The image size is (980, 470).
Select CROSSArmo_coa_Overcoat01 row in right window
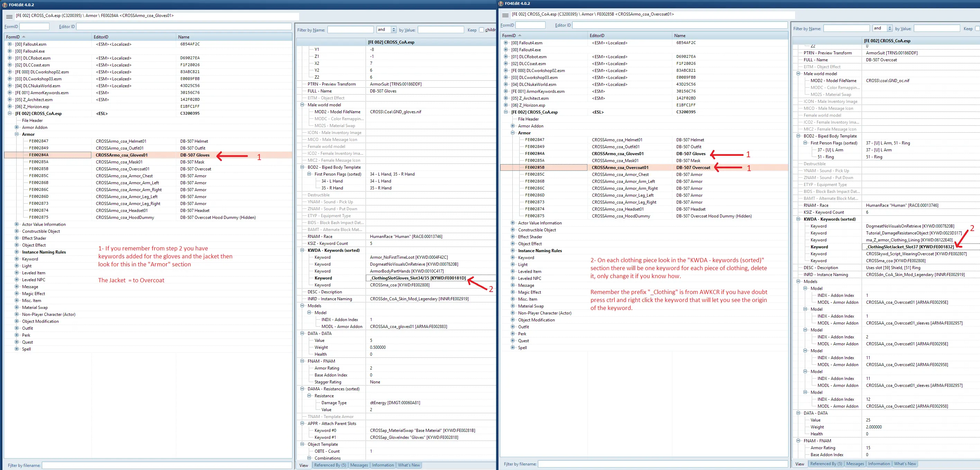[644, 167]
